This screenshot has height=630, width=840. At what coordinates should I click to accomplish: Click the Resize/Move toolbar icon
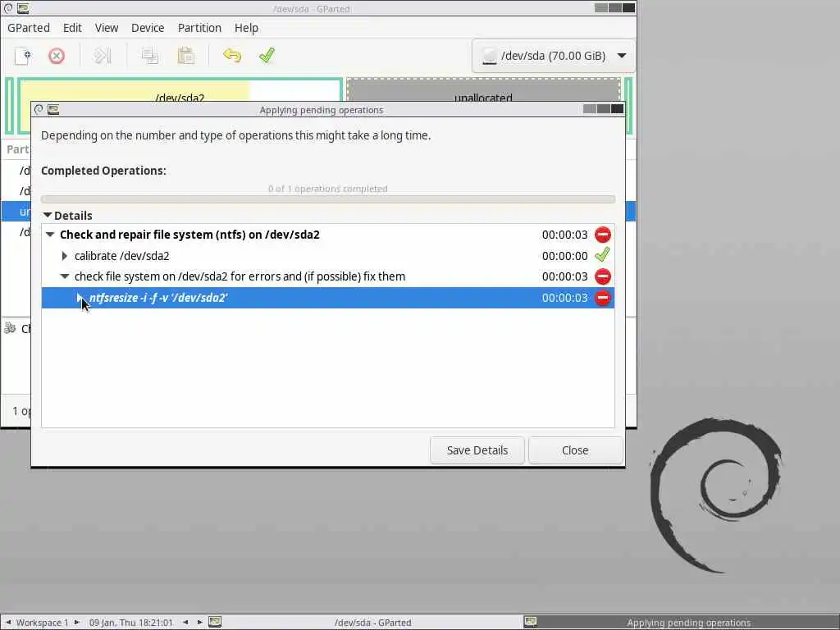point(102,56)
